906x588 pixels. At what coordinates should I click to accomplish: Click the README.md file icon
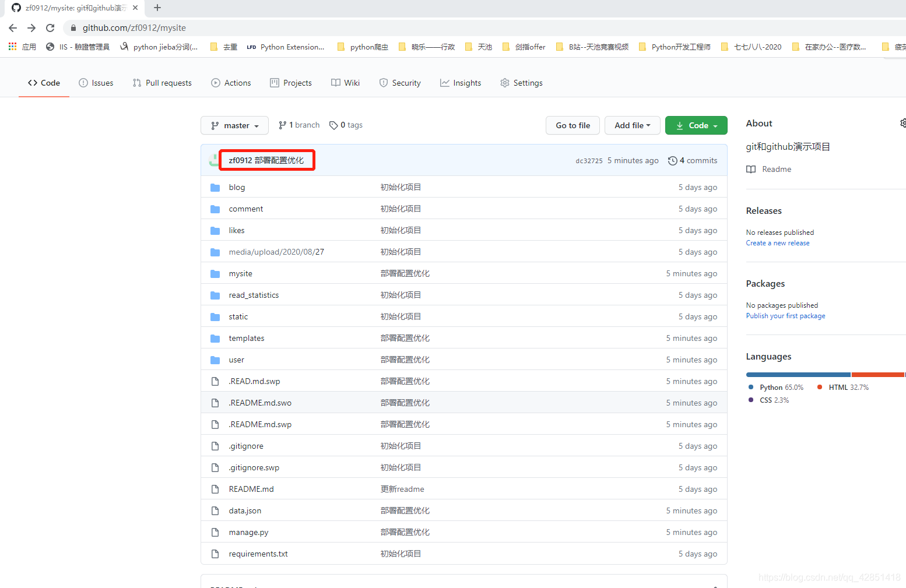[215, 489]
